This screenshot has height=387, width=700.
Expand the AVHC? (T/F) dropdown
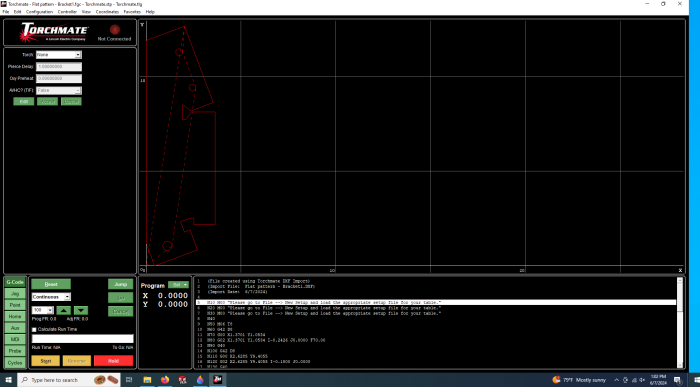pyautogui.click(x=78, y=90)
